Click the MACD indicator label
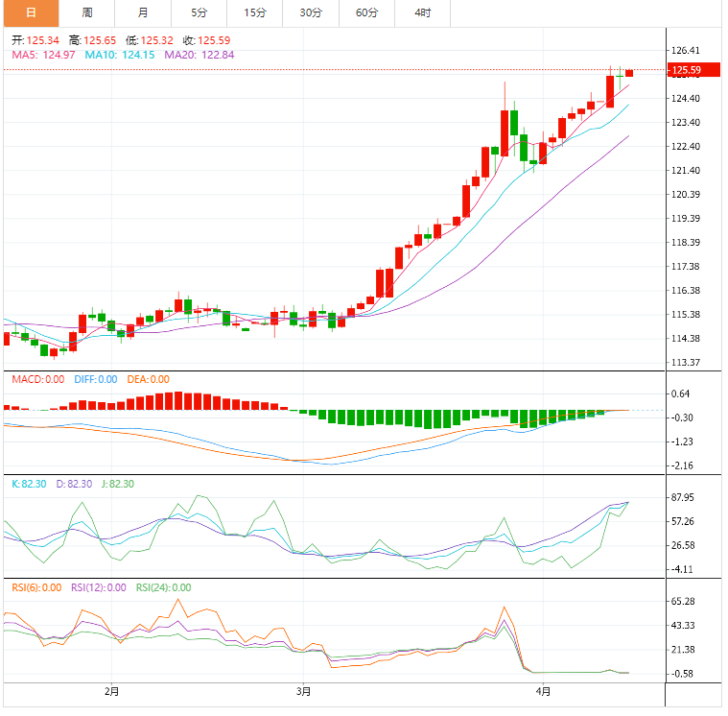 [x=38, y=379]
